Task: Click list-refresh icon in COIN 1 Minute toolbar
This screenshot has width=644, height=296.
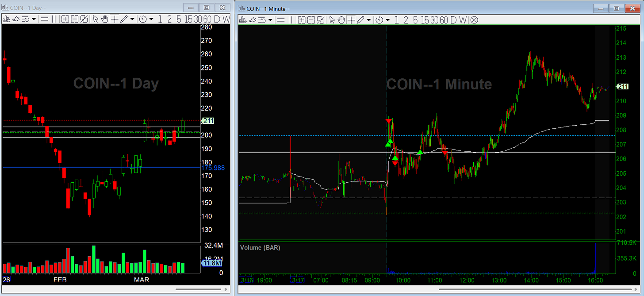Action: pos(262,20)
